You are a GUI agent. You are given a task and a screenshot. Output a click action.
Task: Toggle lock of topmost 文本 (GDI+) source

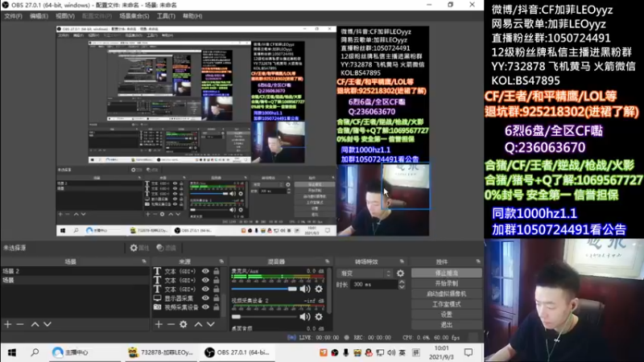(x=217, y=271)
